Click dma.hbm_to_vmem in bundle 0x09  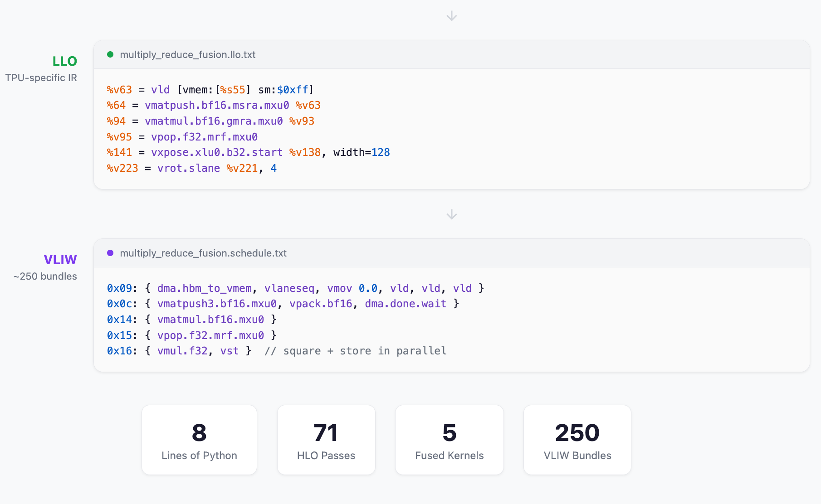[205, 288]
